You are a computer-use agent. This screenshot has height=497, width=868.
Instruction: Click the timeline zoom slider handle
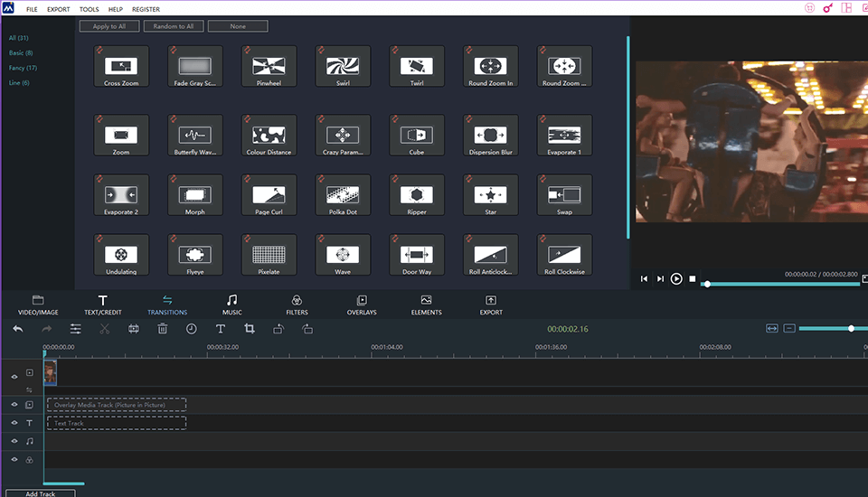click(851, 328)
